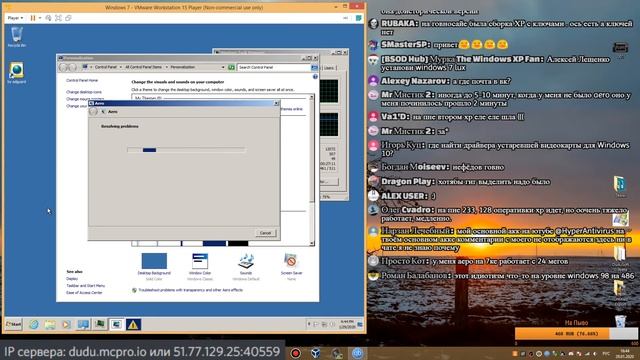
Task: Click Change mouse pointers link
Action: (85, 99)
